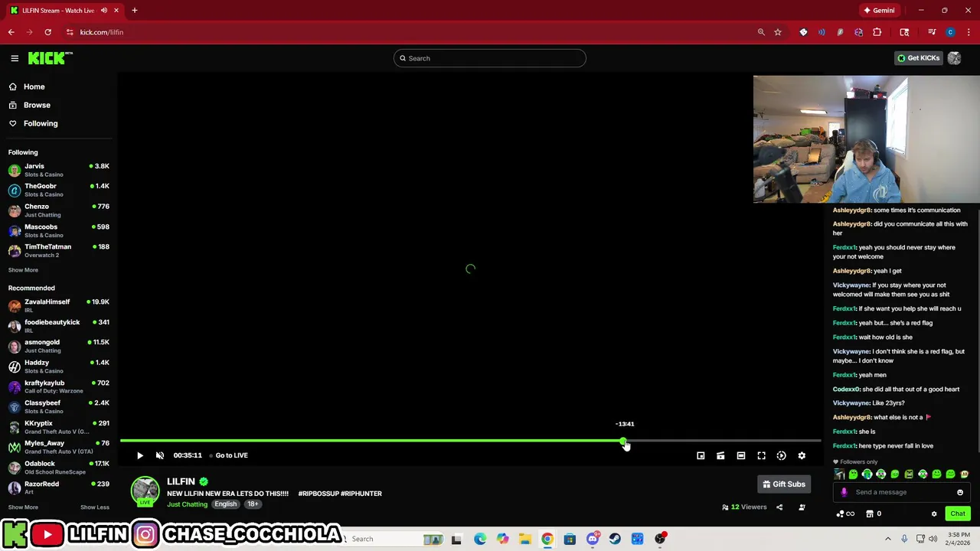Open File Explorer from taskbar
This screenshot has height=551, width=980.
[x=524, y=539]
